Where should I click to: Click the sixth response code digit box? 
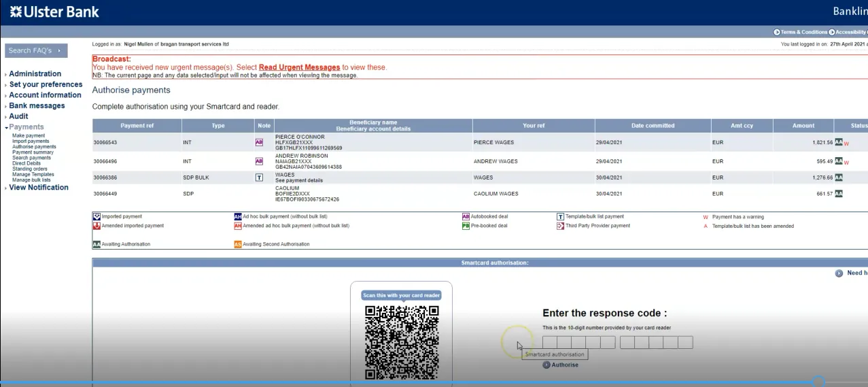click(627, 343)
